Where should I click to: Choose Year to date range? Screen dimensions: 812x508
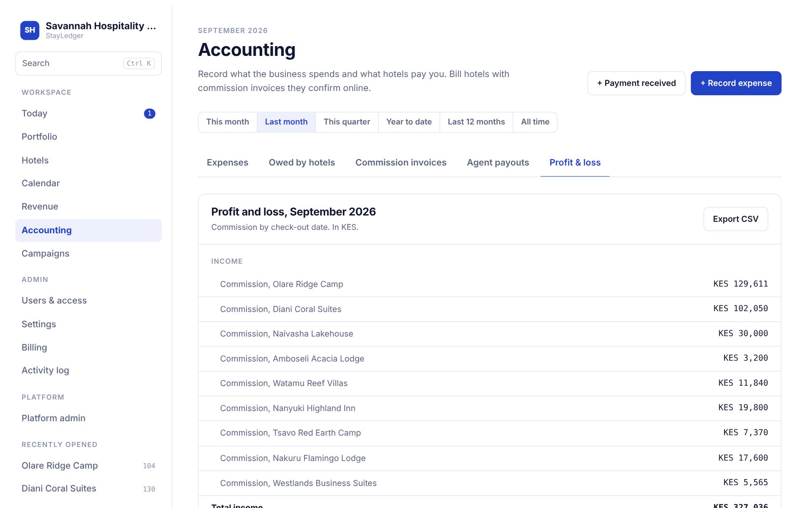pyautogui.click(x=409, y=122)
